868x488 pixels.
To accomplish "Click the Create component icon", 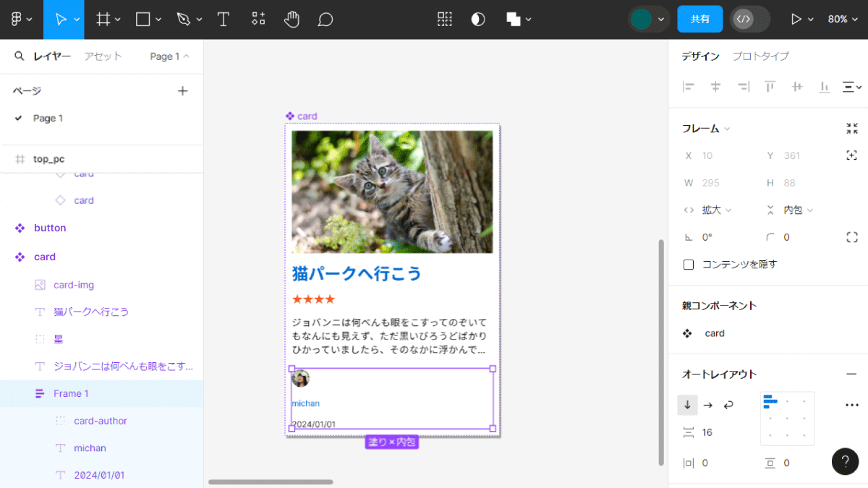I will click(445, 20).
